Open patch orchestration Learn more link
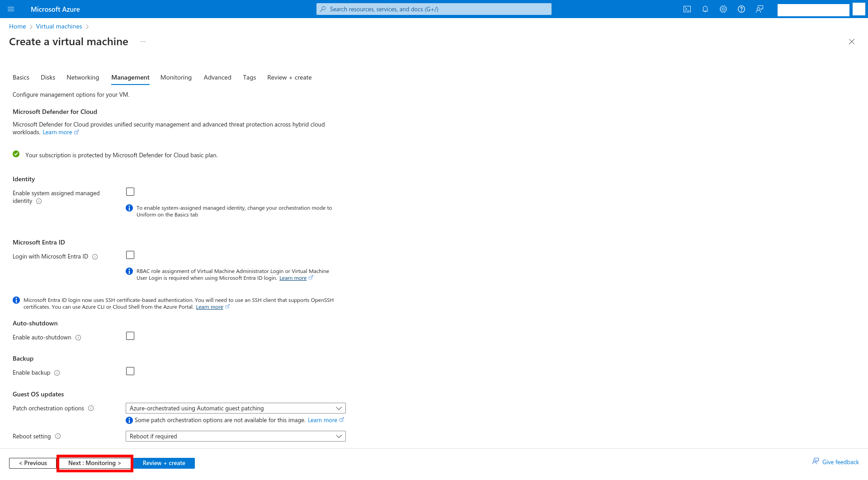868x480 pixels. [322, 420]
